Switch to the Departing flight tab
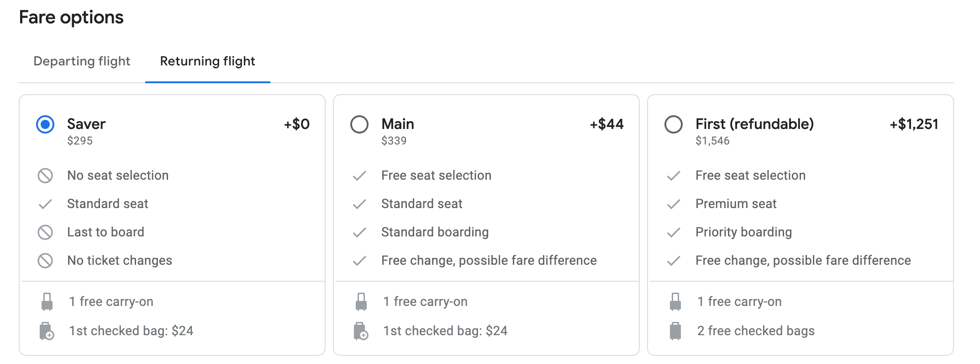980x364 pixels. pos(82,61)
